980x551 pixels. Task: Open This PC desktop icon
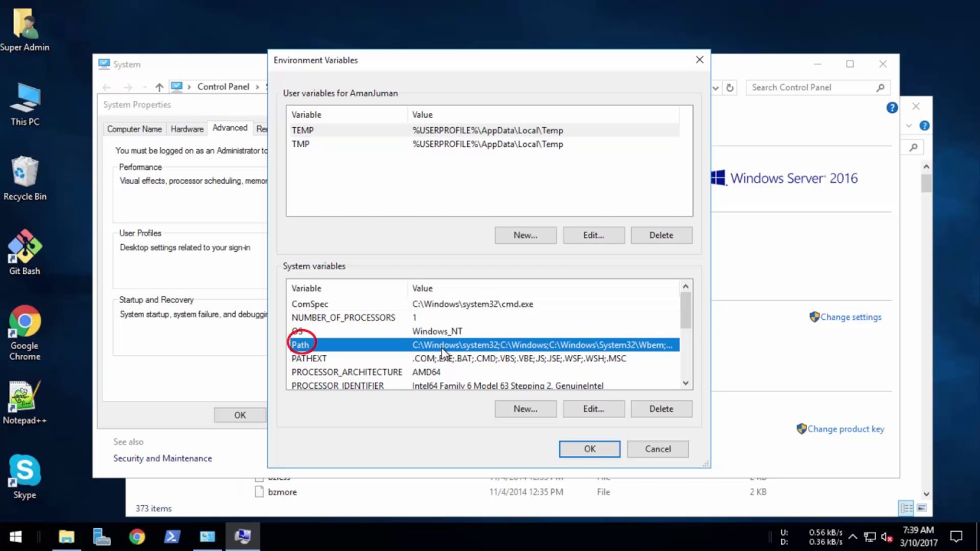[24, 106]
